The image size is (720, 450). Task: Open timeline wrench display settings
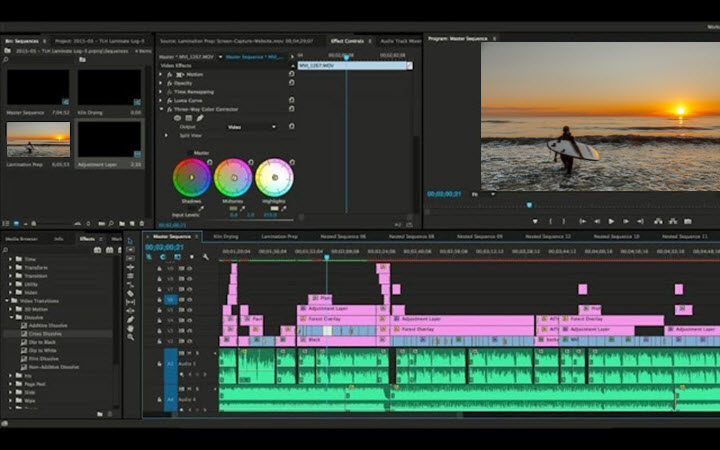pos(206,257)
